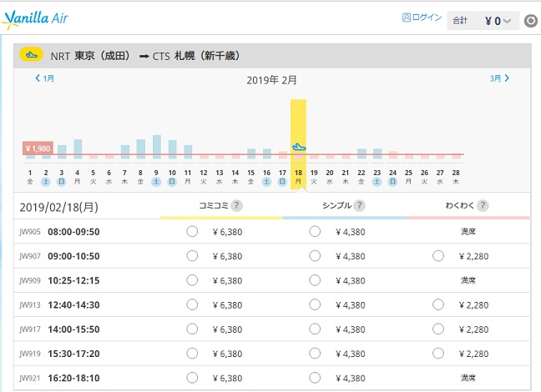This screenshot has height=392, width=541.
Task: Select シンプル fare for JW905 flight
Action: (x=315, y=231)
